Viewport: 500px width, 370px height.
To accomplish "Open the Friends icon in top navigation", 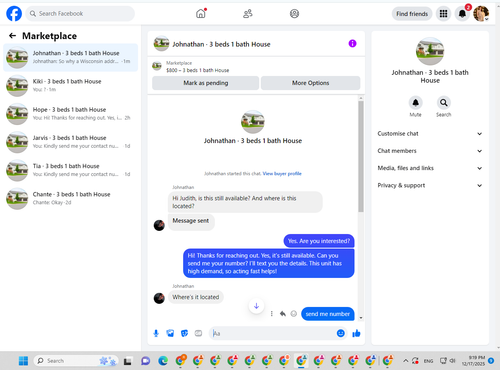I will [x=248, y=14].
